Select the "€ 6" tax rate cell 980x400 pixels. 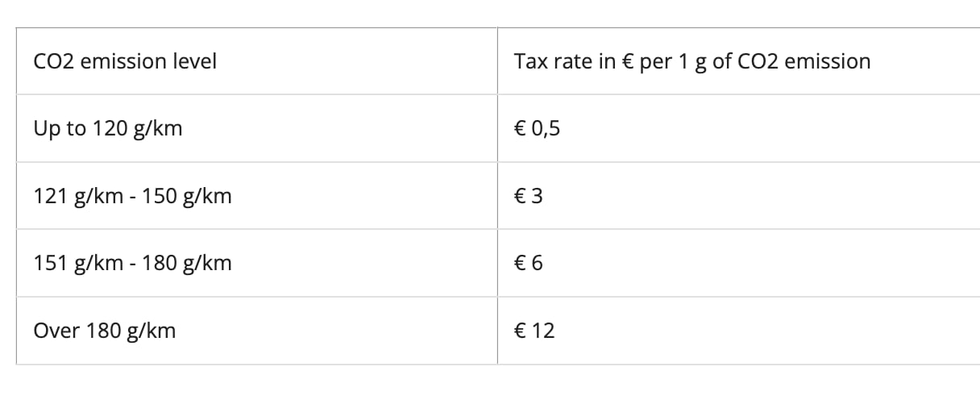coord(529,263)
